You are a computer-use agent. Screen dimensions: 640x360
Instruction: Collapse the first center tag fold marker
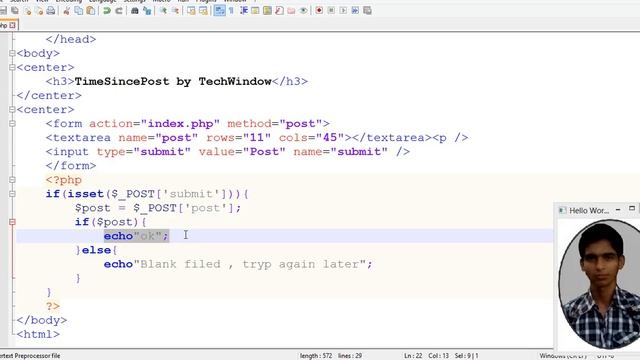12,67
